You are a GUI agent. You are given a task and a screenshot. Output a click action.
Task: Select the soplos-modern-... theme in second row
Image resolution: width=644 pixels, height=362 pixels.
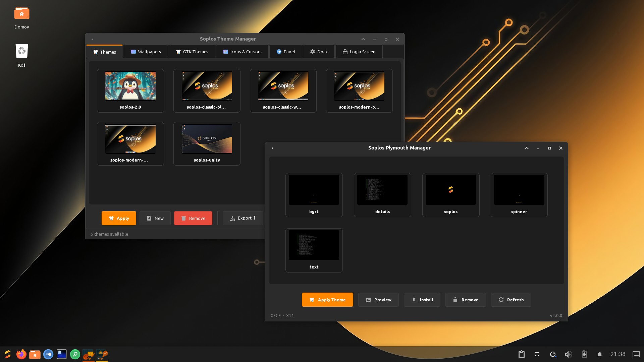point(130,143)
